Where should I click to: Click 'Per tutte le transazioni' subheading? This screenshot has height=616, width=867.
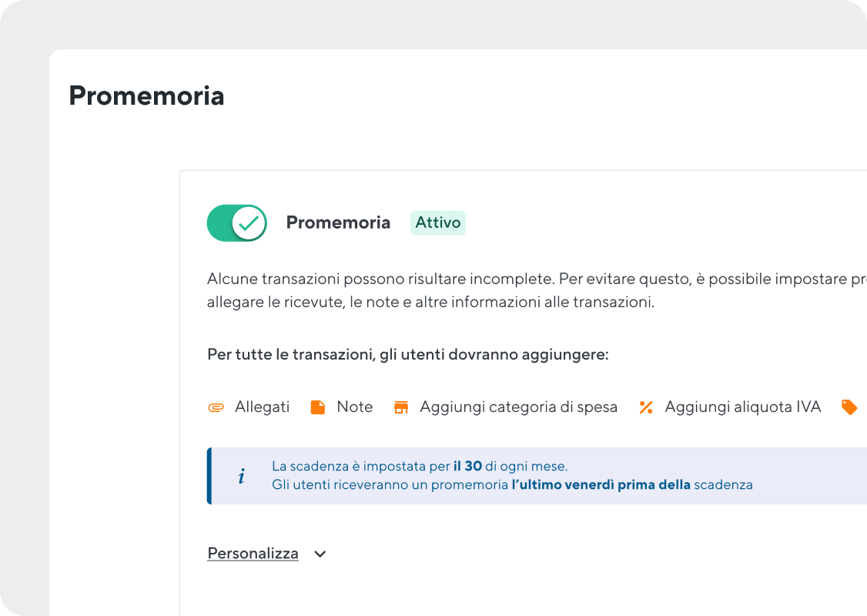tap(407, 355)
